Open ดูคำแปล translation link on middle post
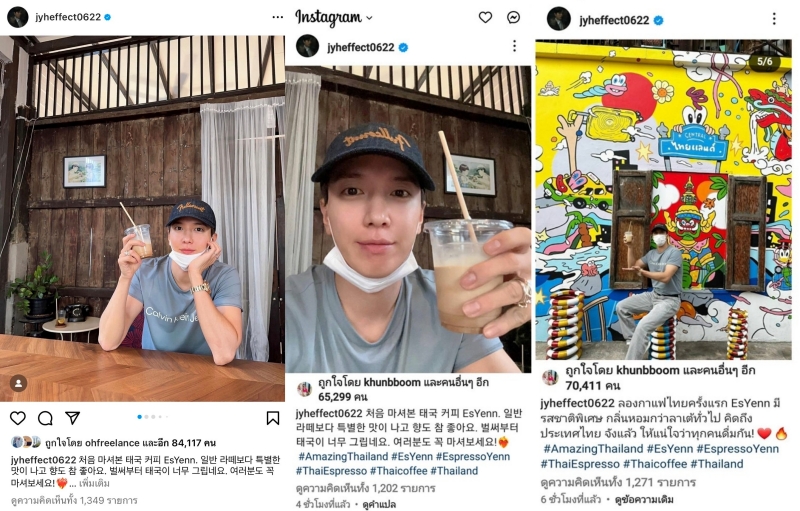Image resolution: width=800 pixels, height=511 pixels. pos(379,504)
